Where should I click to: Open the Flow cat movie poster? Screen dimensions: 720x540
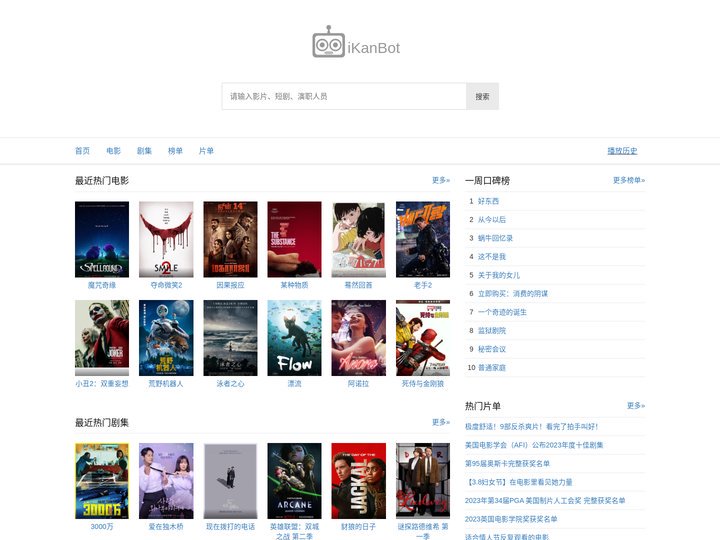(x=294, y=338)
